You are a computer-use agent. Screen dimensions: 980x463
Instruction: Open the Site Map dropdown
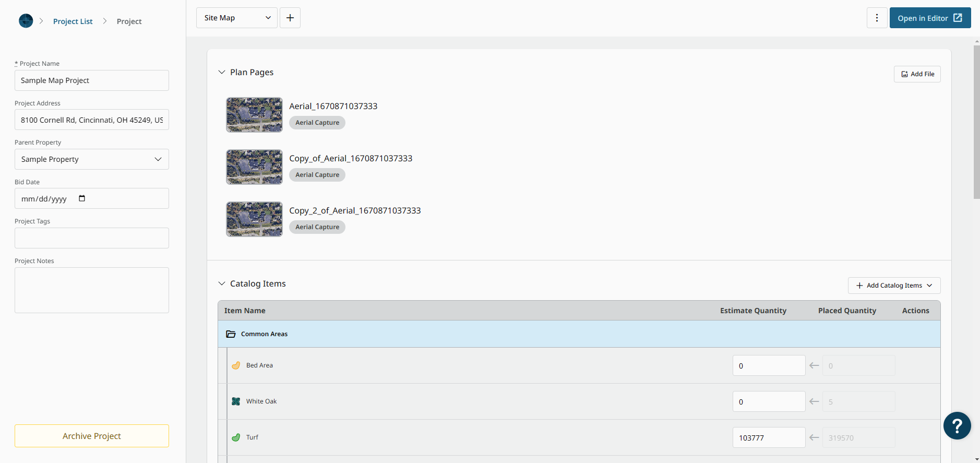tap(237, 18)
